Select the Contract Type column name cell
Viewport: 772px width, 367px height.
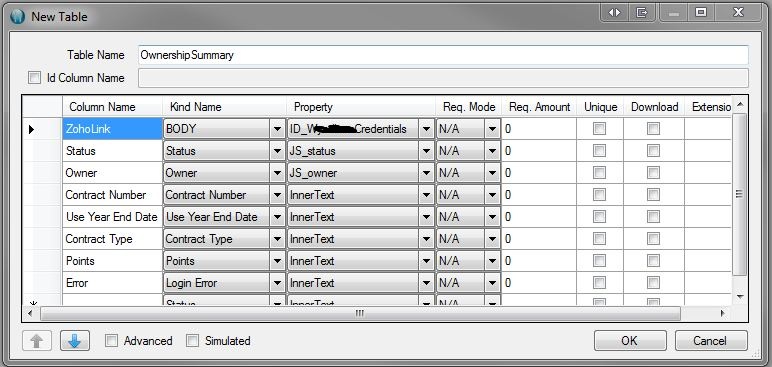(113, 239)
